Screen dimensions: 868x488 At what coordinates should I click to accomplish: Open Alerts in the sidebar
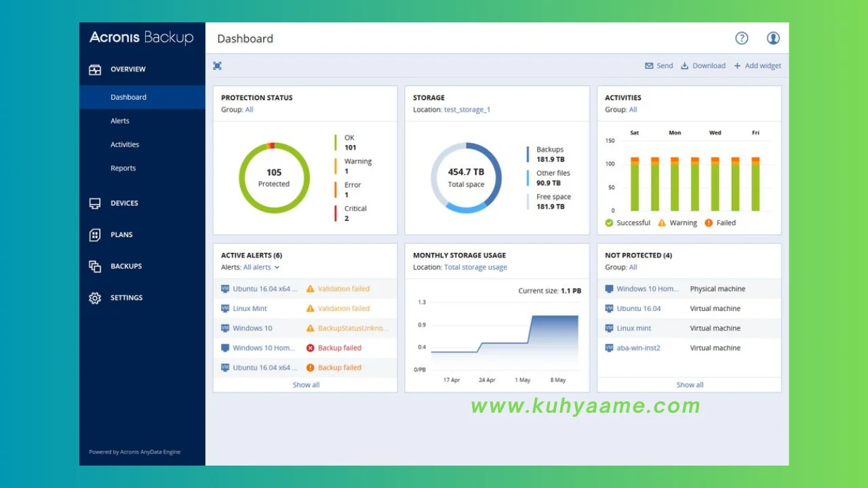(120, 121)
